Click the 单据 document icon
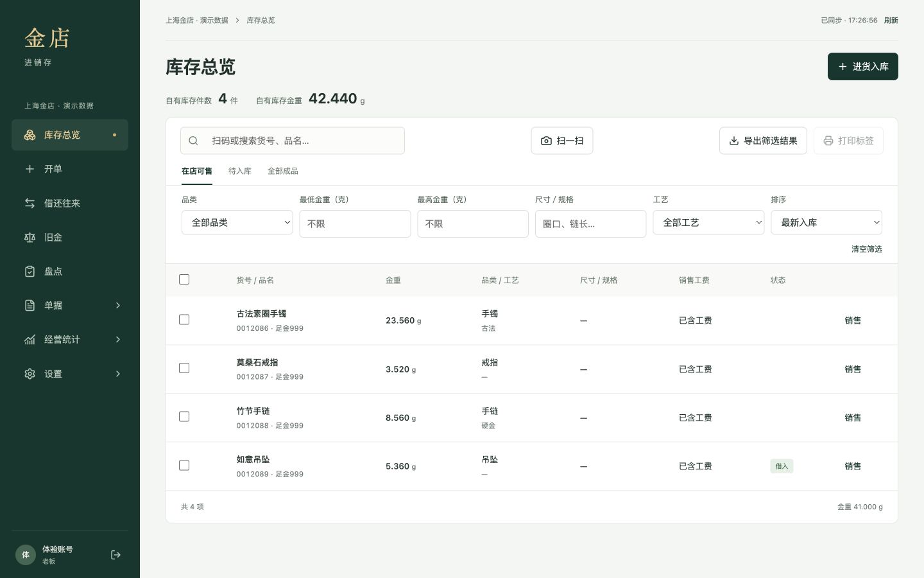Viewport: 924px width, 578px height. 30,305
